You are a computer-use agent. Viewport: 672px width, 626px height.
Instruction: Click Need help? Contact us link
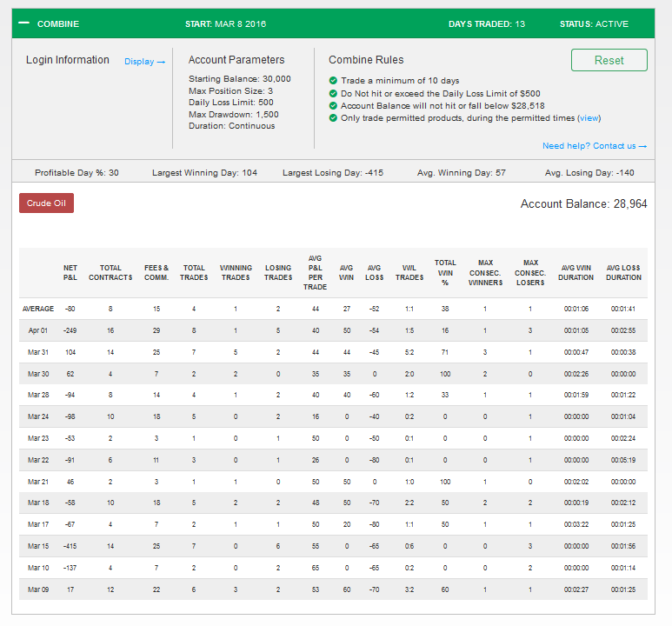pos(595,146)
